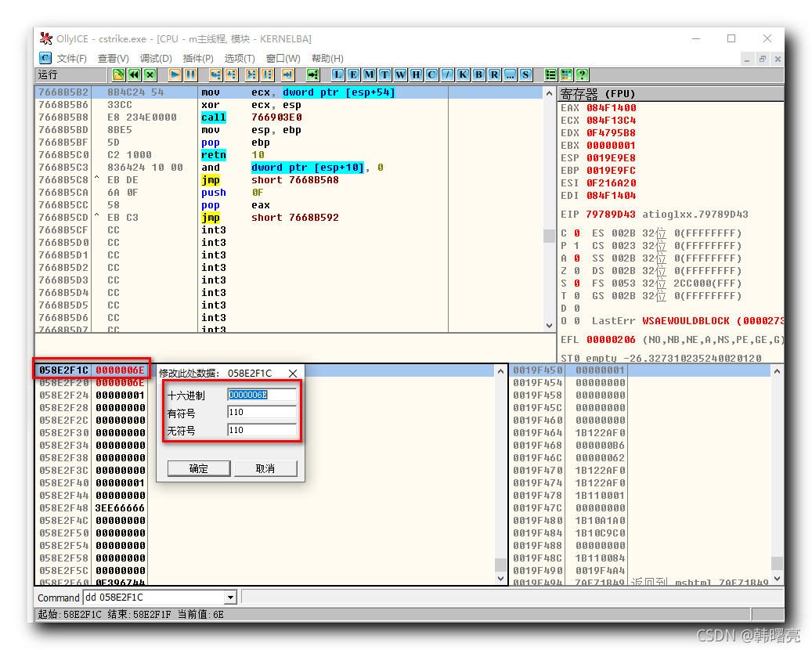Open Breakpoints window with B button
The image size is (812, 650).
click(x=478, y=74)
